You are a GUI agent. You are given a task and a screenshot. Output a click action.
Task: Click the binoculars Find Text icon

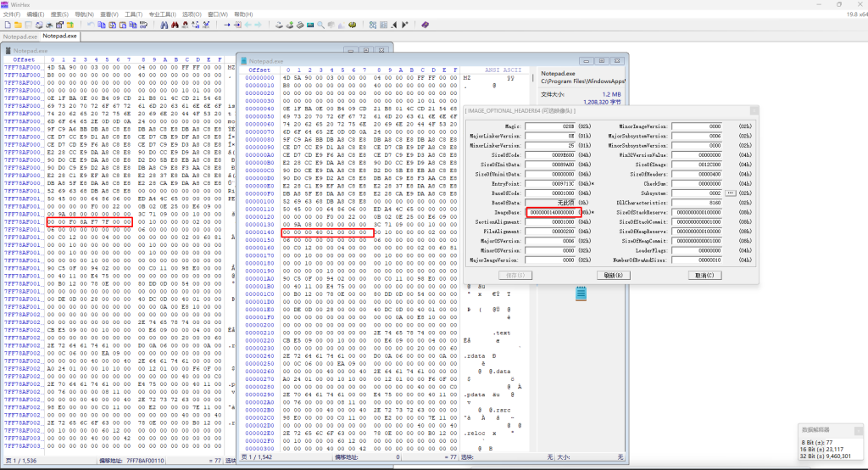[x=164, y=25]
